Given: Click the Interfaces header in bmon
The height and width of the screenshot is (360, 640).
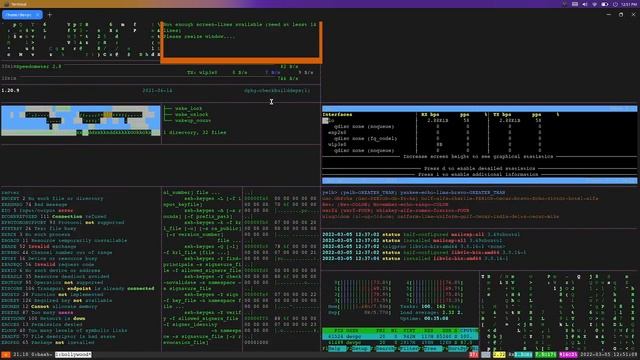Looking at the screenshot, I should pos(337,115).
